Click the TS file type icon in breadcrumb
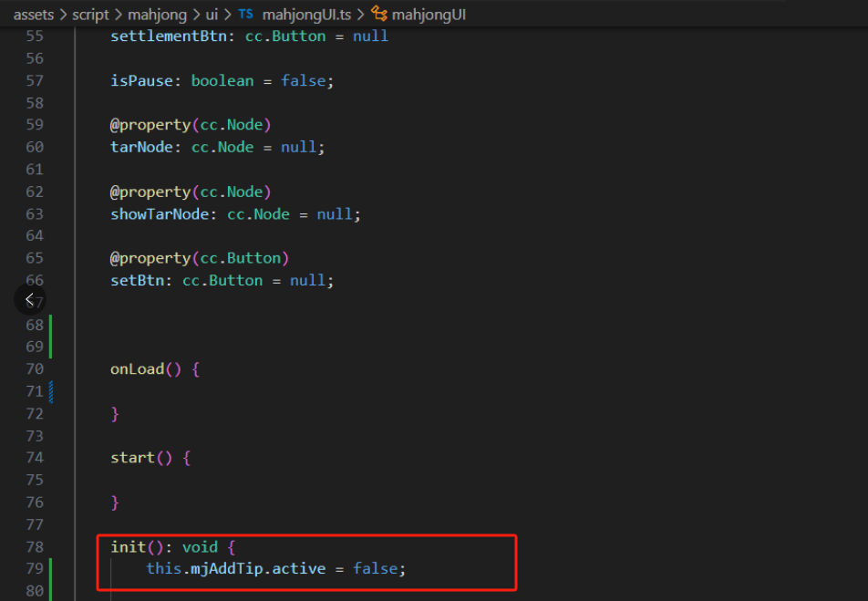Image resolution: width=868 pixels, height=601 pixels. [246, 15]
